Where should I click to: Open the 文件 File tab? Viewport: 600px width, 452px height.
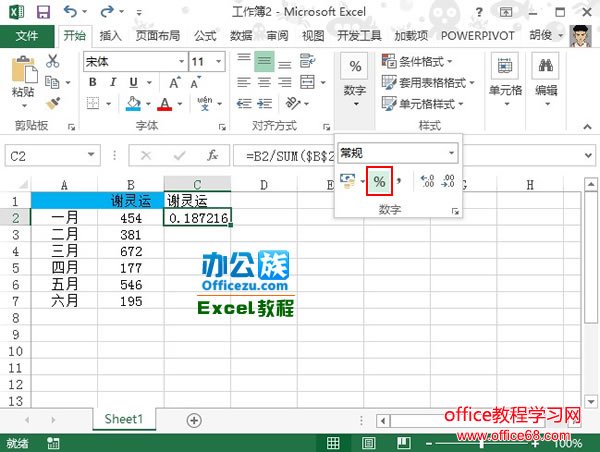coord(27,36)
